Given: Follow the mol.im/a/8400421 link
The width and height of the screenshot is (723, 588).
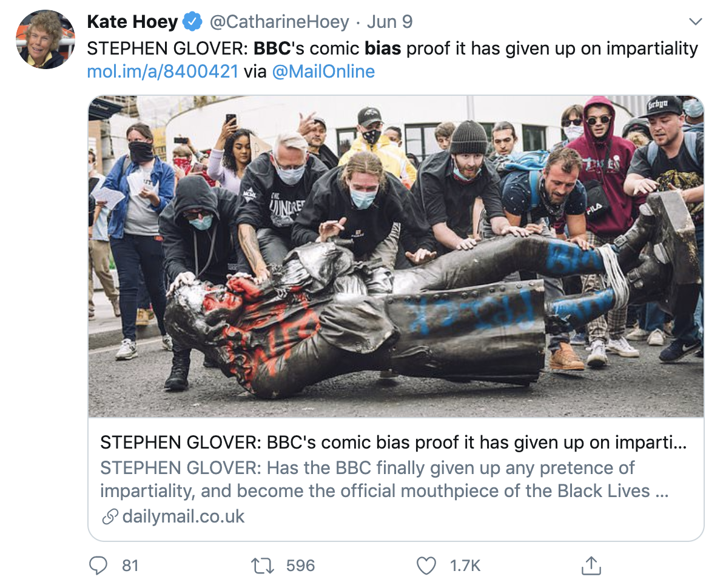Looking at the screenshot, I should click(163, 72).
